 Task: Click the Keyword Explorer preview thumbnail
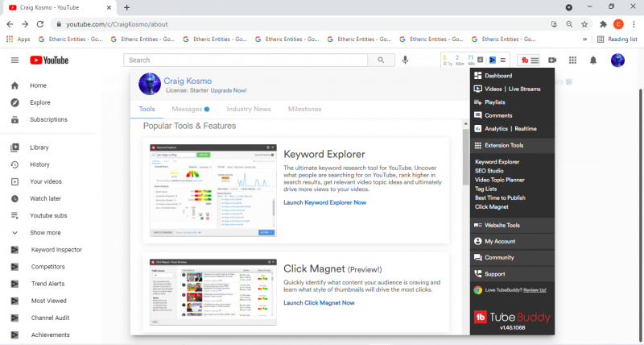click(x=213, y=191)
